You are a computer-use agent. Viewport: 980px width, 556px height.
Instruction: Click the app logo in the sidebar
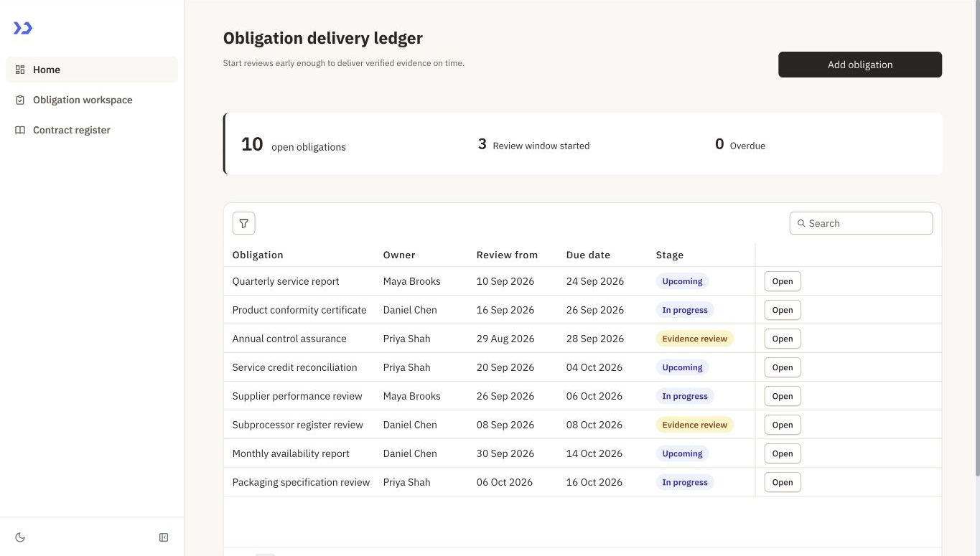(23, 28)
